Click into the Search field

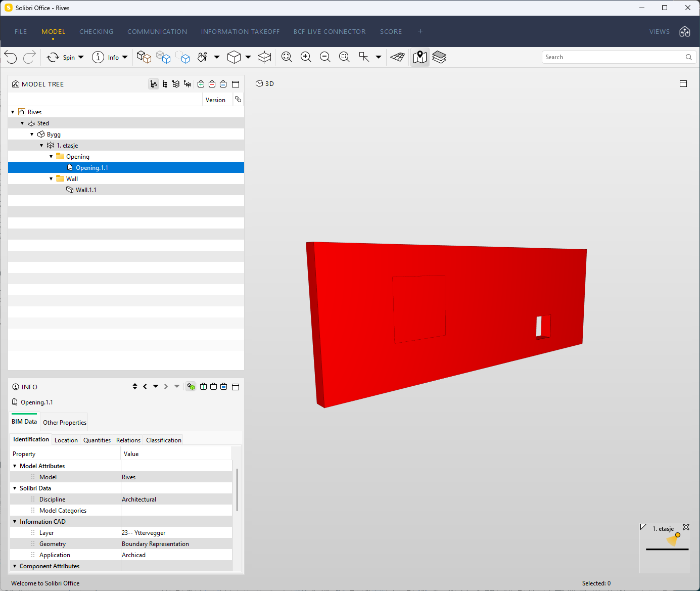(x=612, y=57)
